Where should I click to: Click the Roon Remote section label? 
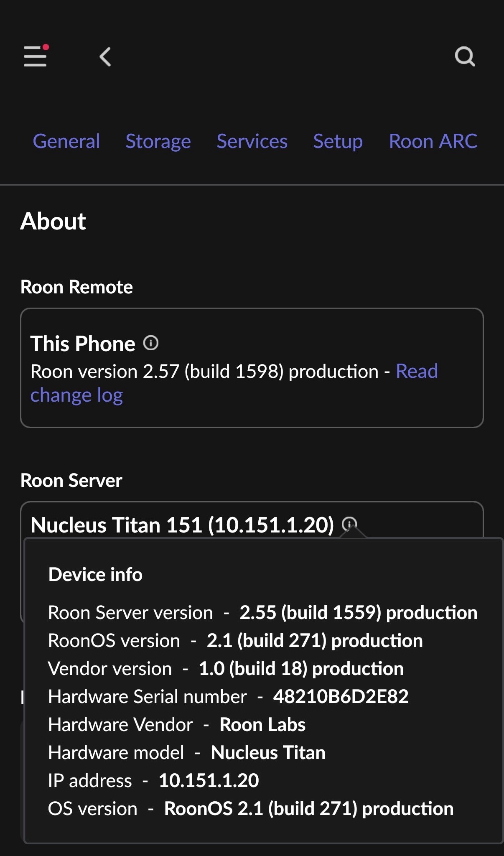[76, 287]
